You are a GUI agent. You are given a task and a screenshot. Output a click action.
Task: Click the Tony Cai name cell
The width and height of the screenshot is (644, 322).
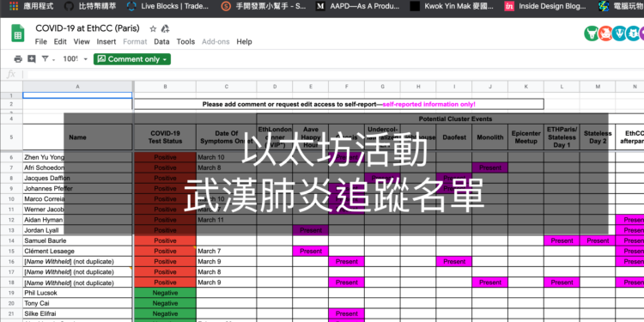click(x=77, y=303)
